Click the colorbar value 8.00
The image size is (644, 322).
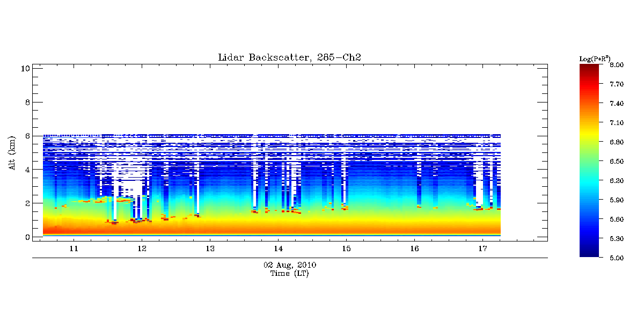617,65
